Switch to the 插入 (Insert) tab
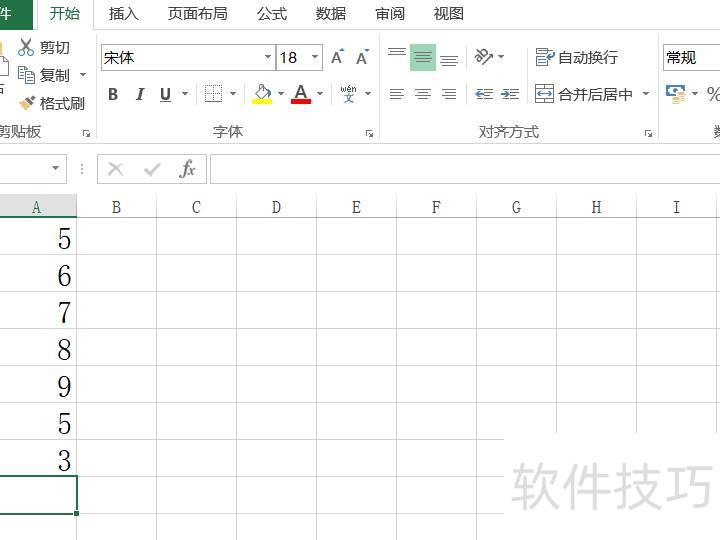Screen dimensions: 720x540 [124, 14]
